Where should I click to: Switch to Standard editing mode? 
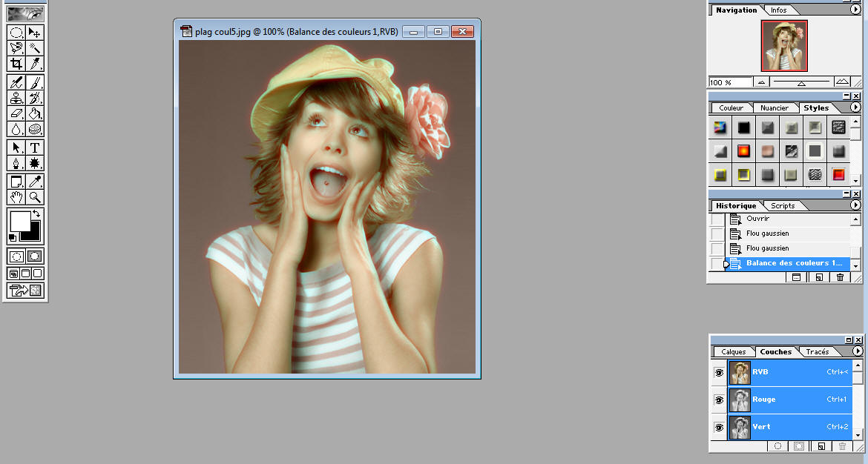16,256
